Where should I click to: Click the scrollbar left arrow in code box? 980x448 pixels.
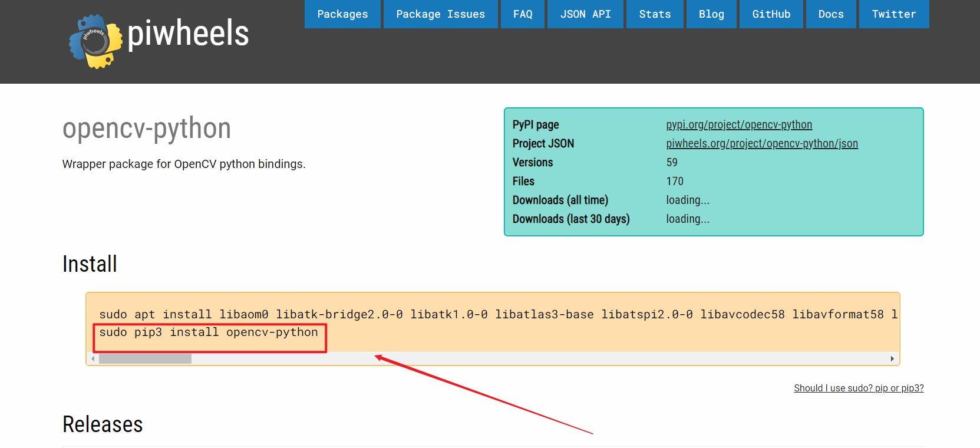(93, 358)
